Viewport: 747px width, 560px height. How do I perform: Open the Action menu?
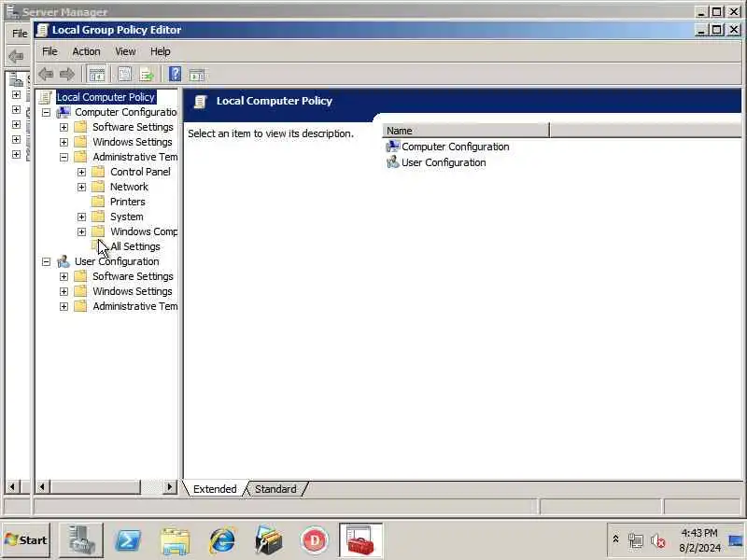[x=86, y=51]
